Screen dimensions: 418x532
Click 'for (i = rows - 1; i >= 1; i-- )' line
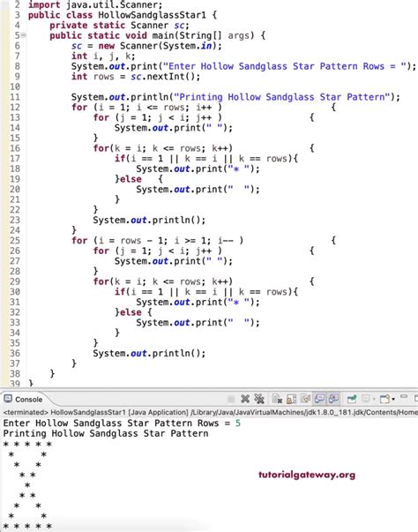pyautogui.click(x=157, y=241)
